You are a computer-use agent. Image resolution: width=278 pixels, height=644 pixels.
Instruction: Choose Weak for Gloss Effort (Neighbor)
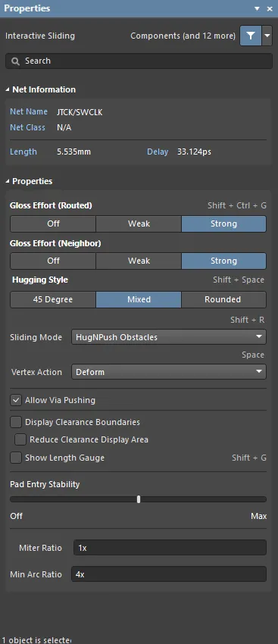(x=139, y=261)
